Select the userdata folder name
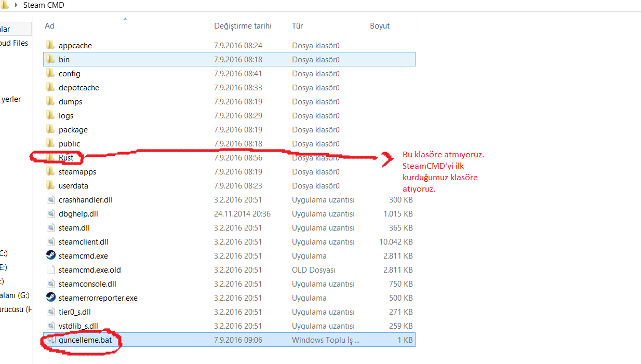The width and height of the screenshot is (641, 364). tap(73, 185)
